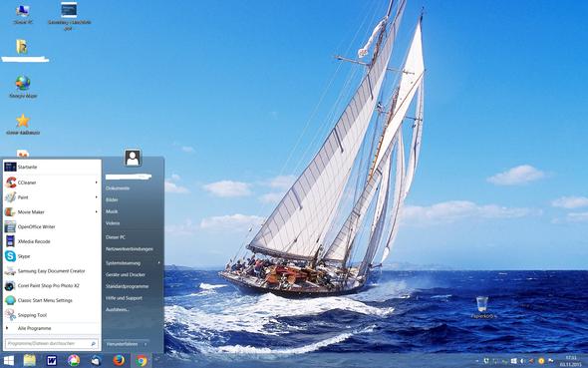The width and height of the screenshot is (588, 368).
Task: Expand Alle Programme list
Action: click(52, 328)
